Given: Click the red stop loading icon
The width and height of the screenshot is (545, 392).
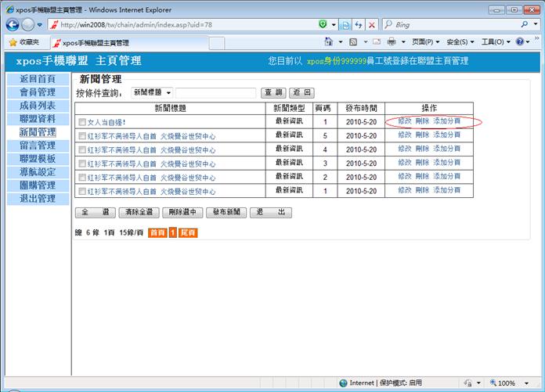Looking at the screenshot, I should (373, 25).
